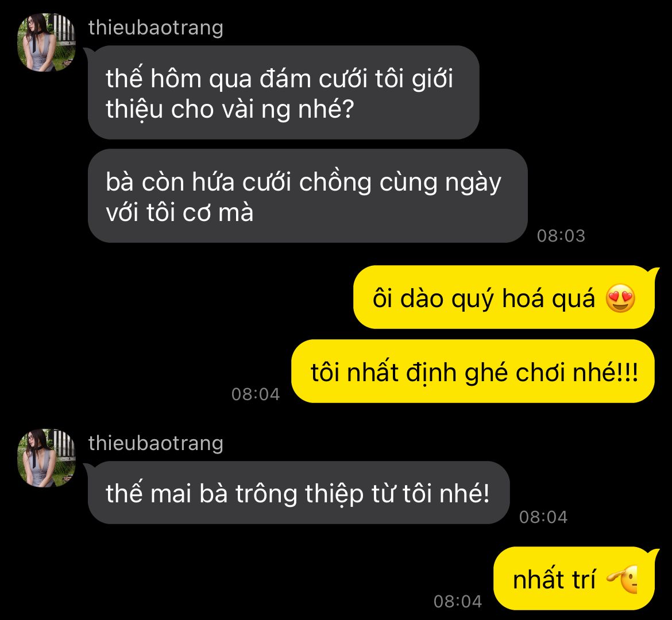Select the yellow 'ôi dào quý hoá quá' bubble
The image size is (672, 620).
coord(504,297)
